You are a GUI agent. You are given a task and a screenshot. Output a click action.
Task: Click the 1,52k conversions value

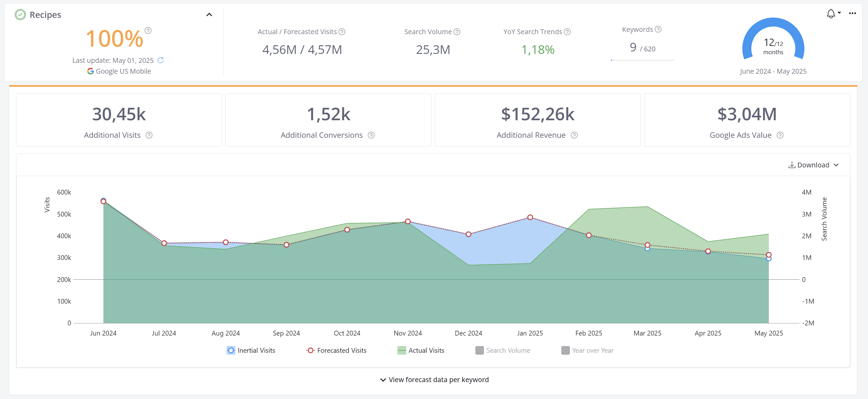pyautogui.click(x=329, y=114)
